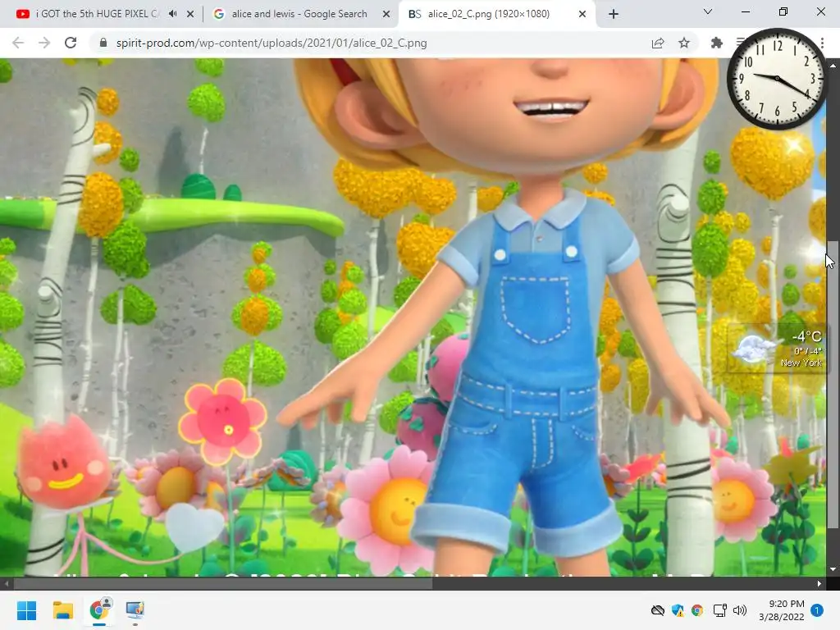Viewport: 840px width, 630px height.
Task: Click the Chrome system tray icon
Action: [x=697, y=610]
